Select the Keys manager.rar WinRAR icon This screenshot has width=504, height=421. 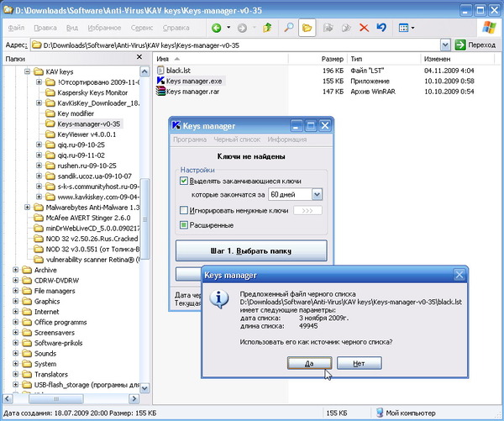[x=160, y=92]
